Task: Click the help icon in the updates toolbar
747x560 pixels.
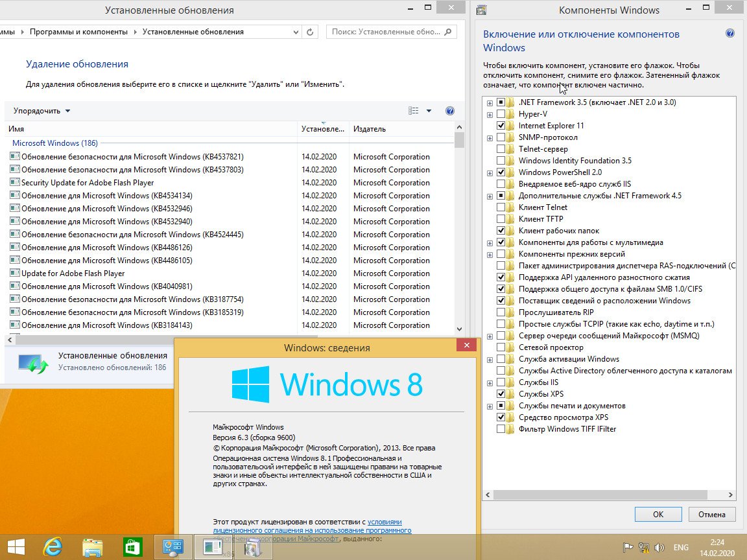Action: pos(450,111)
